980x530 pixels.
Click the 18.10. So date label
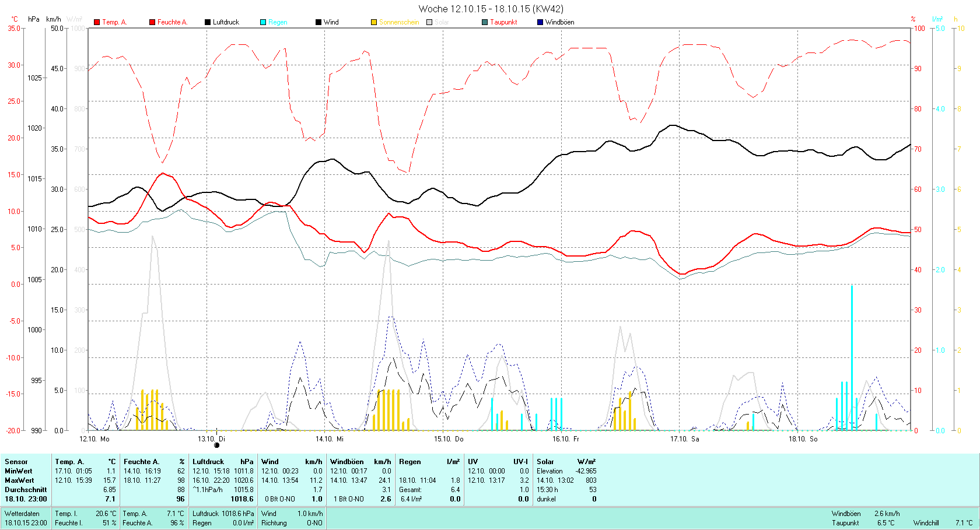(x=803, y=439)
